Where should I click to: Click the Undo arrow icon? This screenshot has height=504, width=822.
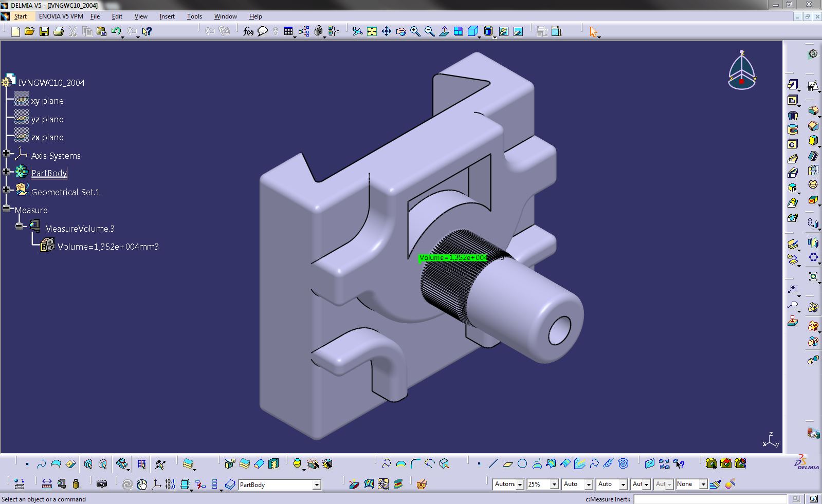tap(116, 31)
